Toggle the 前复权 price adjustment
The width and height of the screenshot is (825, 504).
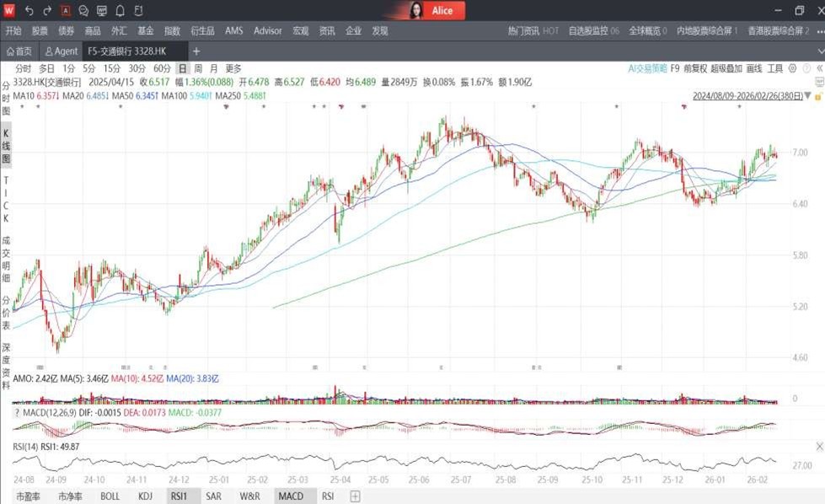click(694, 68)
